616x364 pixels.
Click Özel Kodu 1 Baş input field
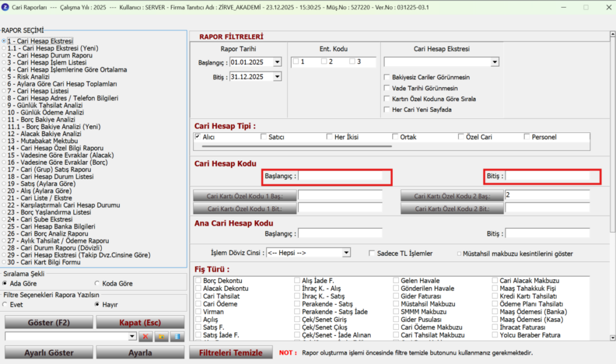(x=340, y=195)
